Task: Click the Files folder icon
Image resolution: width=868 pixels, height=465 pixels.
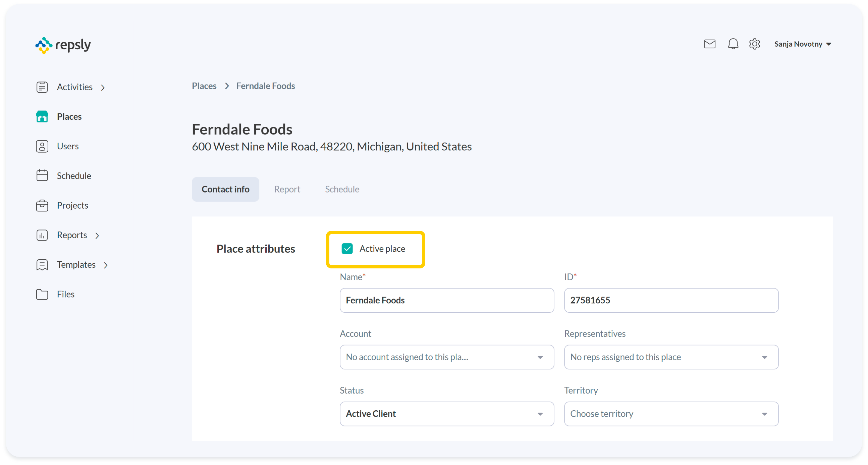Action: coord(42,294)
